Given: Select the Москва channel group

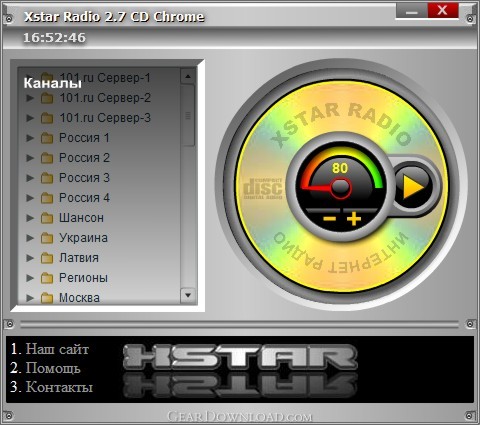Looking at the screenshot, I should (x=79, y=298).
